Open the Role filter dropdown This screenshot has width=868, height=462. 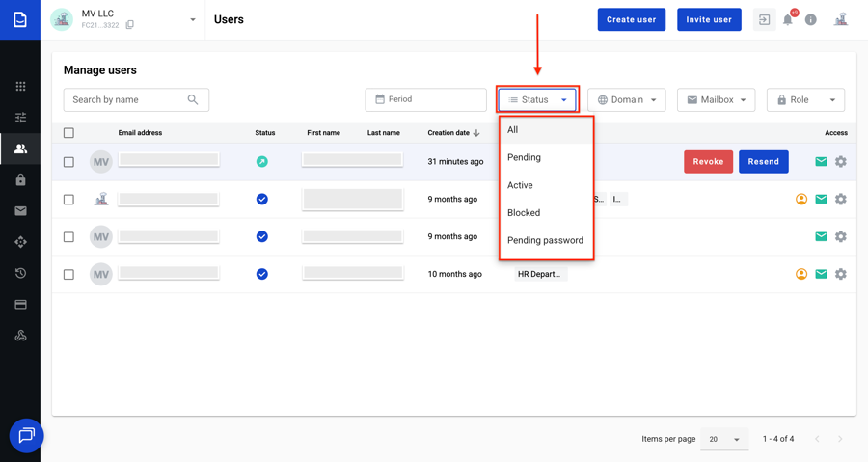tap(805, 99)
